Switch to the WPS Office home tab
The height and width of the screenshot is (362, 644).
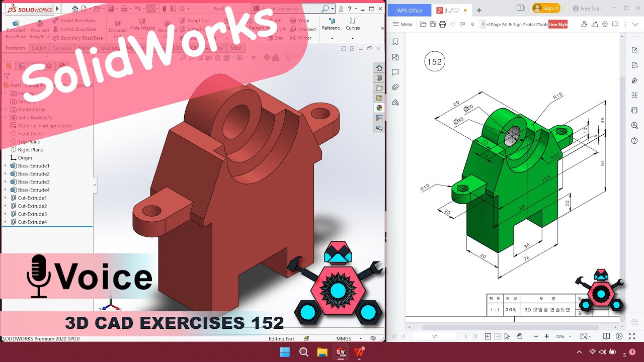click(x=409, y=10)
